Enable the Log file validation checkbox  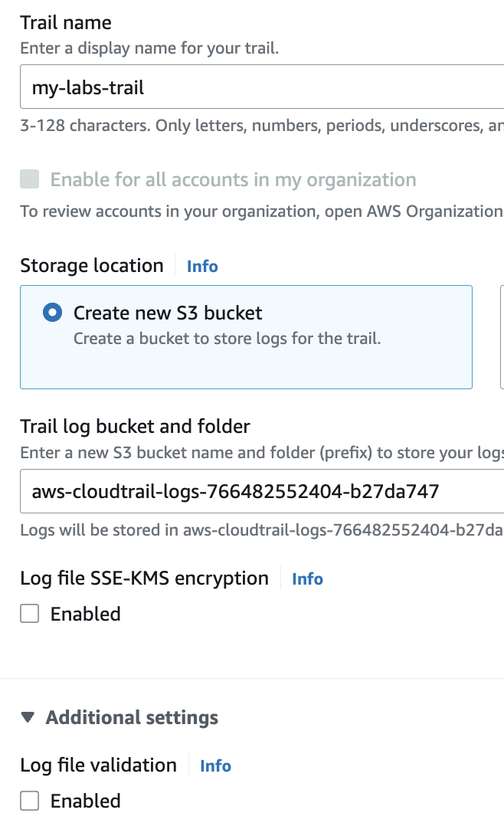click(x=30, y=801)
